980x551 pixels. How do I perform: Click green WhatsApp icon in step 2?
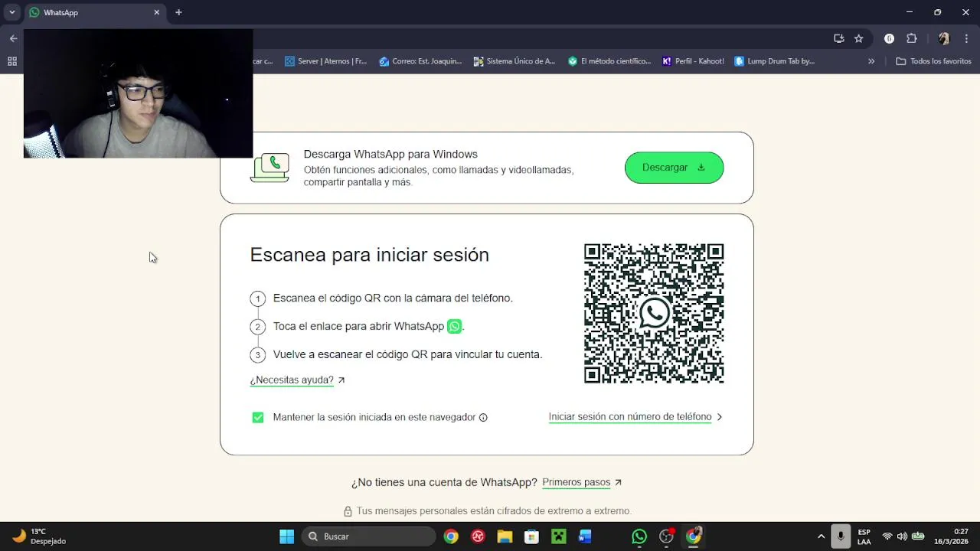click(454, 327)
